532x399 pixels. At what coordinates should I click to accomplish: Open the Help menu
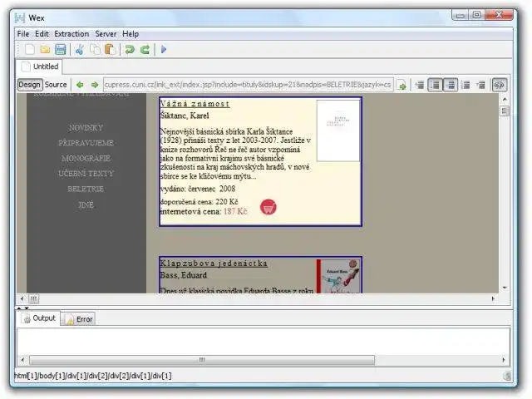click(x=131, y=34)
